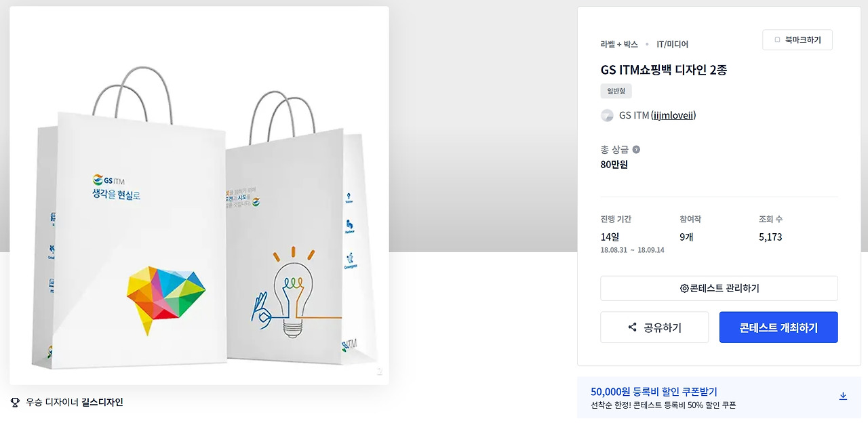This screenshot has height=425, width=868.
Task: Select the IT/미디어 industry category
Action: 672,44
